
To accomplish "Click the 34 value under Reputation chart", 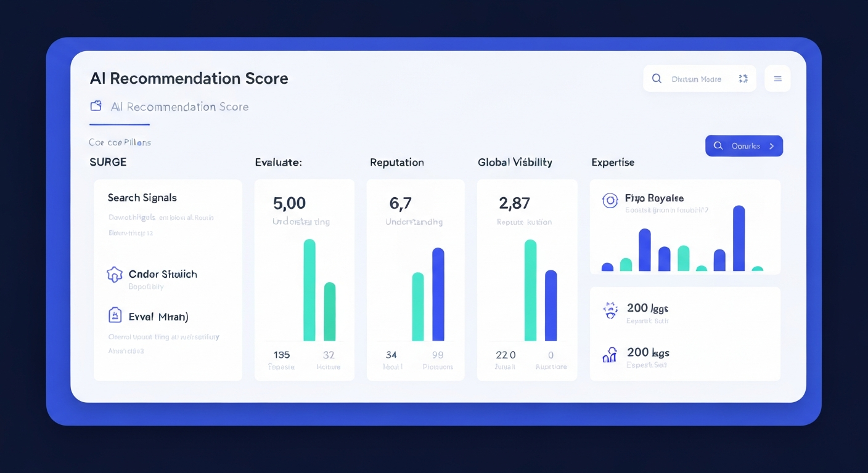I will tap(391, 355).
